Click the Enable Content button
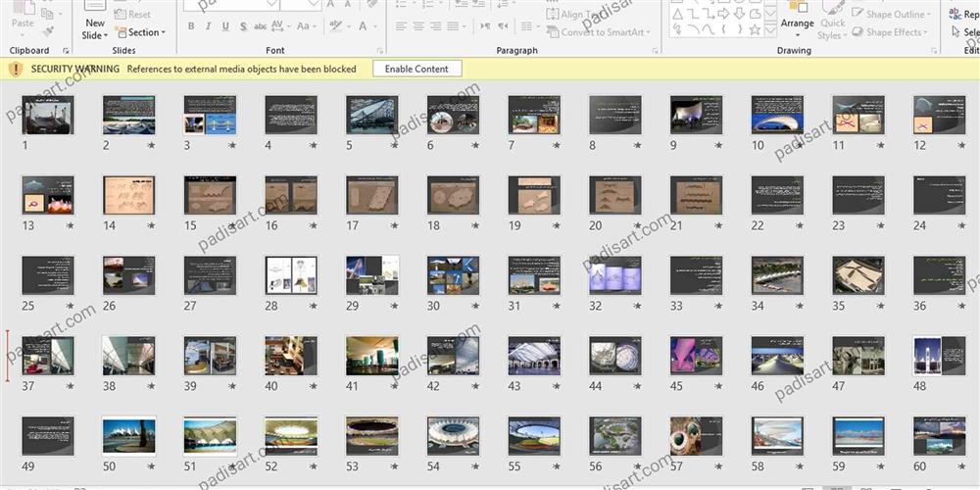The height and width of the screenshot is (490, 980). click(x=416, y=70)
